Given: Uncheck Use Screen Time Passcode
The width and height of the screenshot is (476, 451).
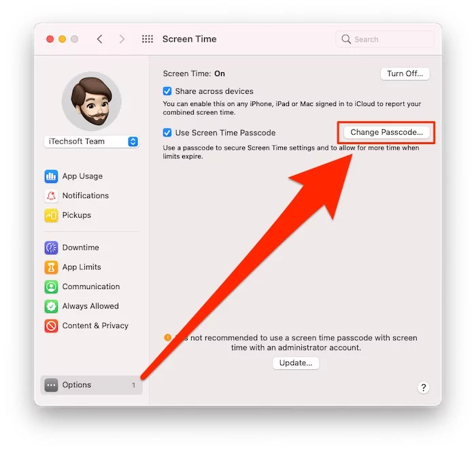Looking at the screenshot, I should click(167, 133).
